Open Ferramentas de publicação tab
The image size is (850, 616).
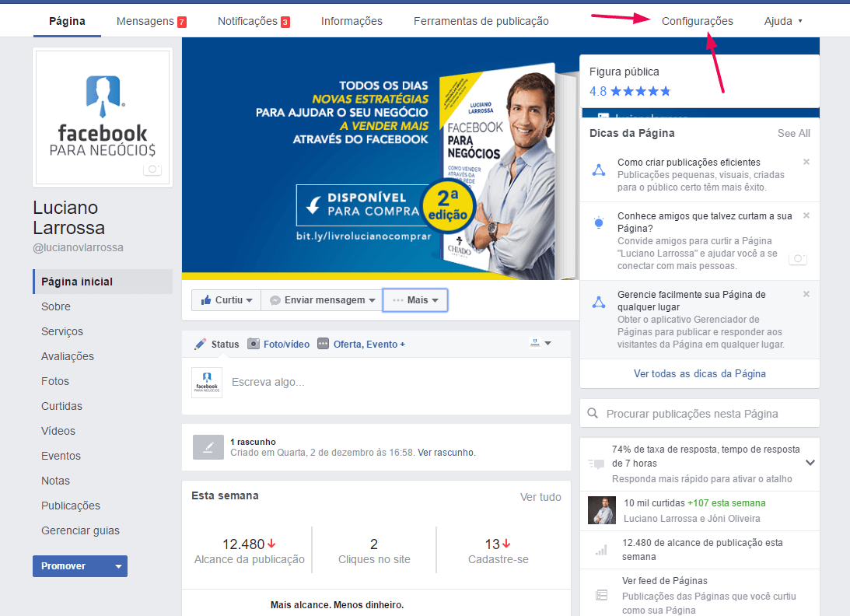click(481, 21)
